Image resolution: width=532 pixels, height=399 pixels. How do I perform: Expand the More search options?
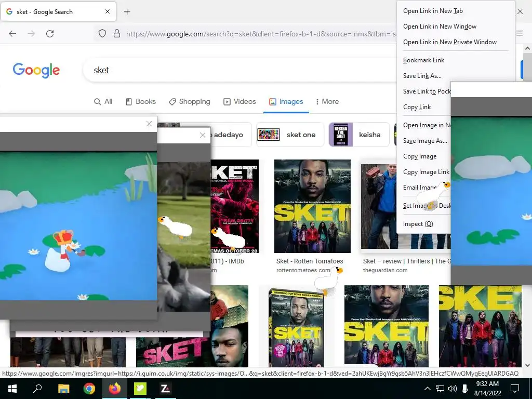pyautogui.click(x=327, y=101)
